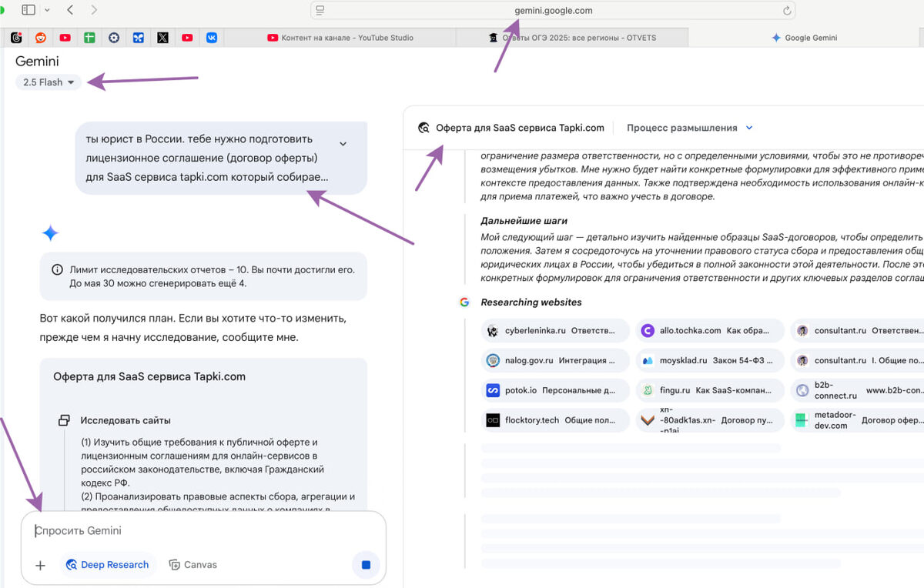This screenshot has width=924, height=588.
Task: Open the allo.tochka.com source chip
Action: pyautogui.click(x=710, y=331)
